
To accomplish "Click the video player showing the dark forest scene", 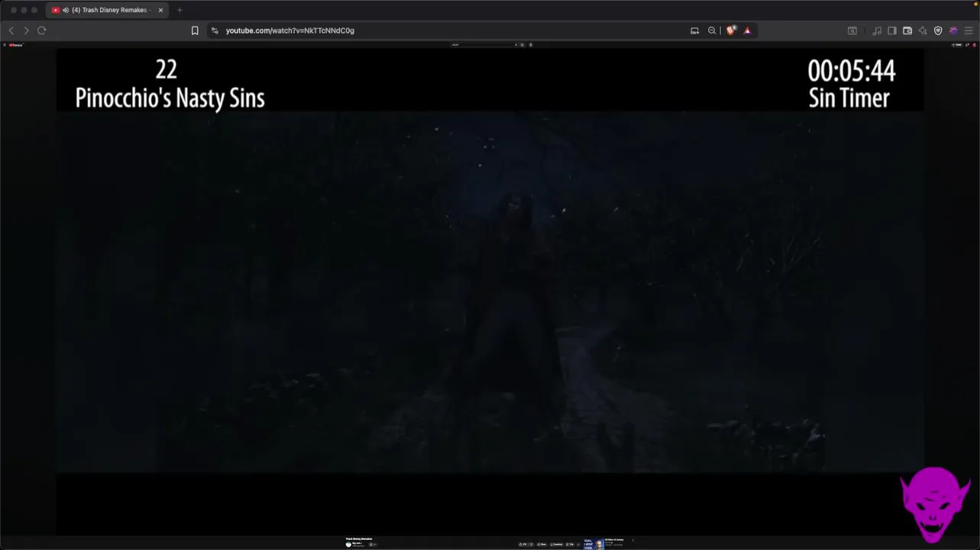I will point(490,290).
